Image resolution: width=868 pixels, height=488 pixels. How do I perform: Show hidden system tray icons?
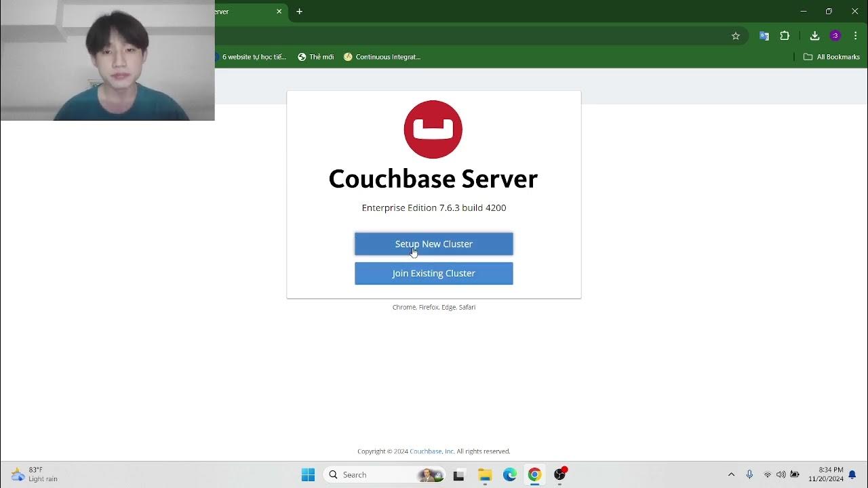tap(731, 475)
